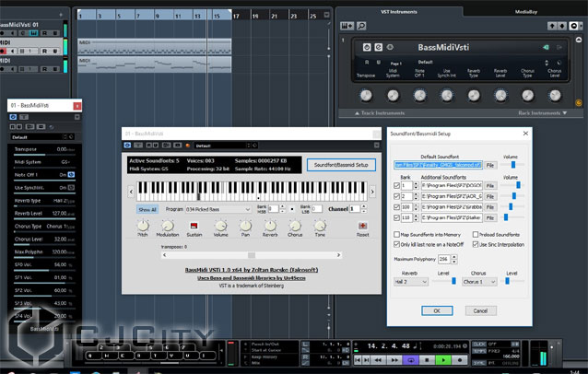Uncheck Only kill last note on a NoteOff

(x=396, y=244)
